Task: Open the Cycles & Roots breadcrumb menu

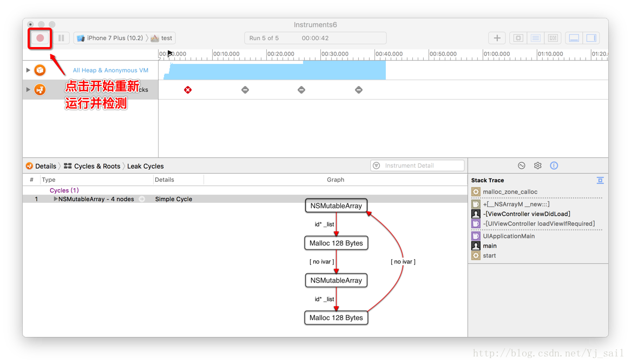Action: (92, 166)
